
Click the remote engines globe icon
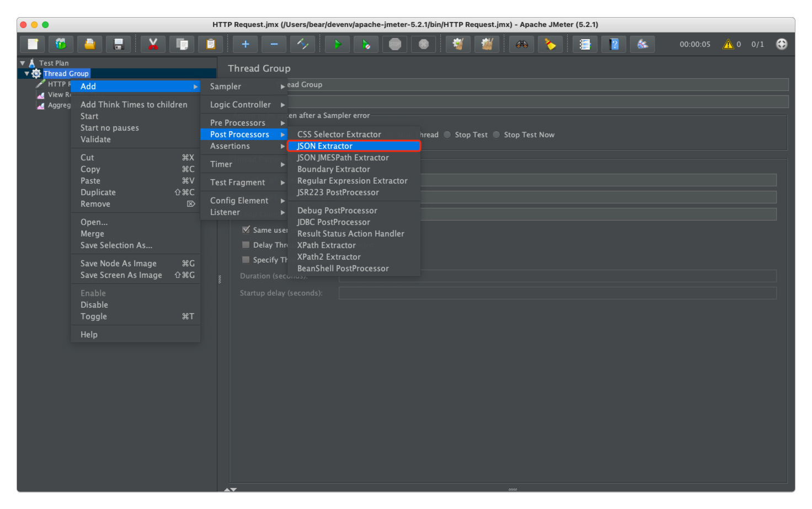point(782,44)
